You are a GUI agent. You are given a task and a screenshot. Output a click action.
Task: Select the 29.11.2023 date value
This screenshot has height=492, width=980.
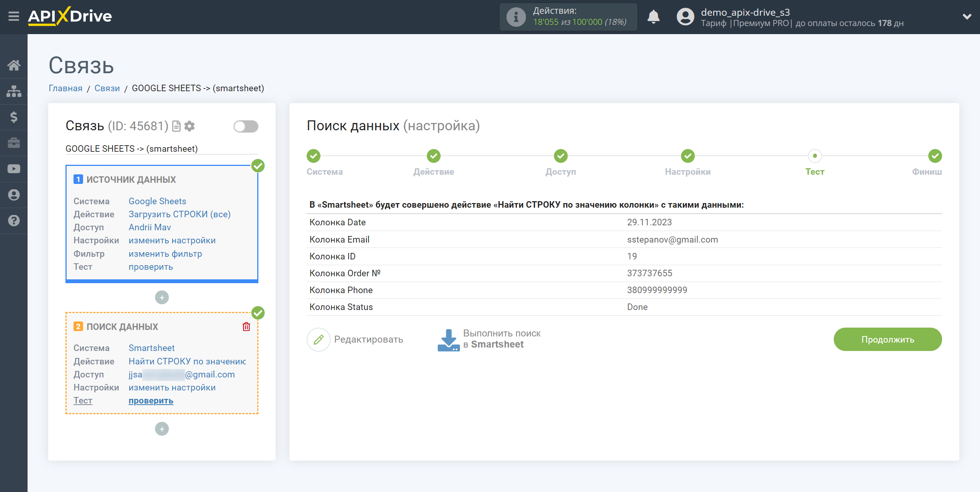[x=649, y=222]
